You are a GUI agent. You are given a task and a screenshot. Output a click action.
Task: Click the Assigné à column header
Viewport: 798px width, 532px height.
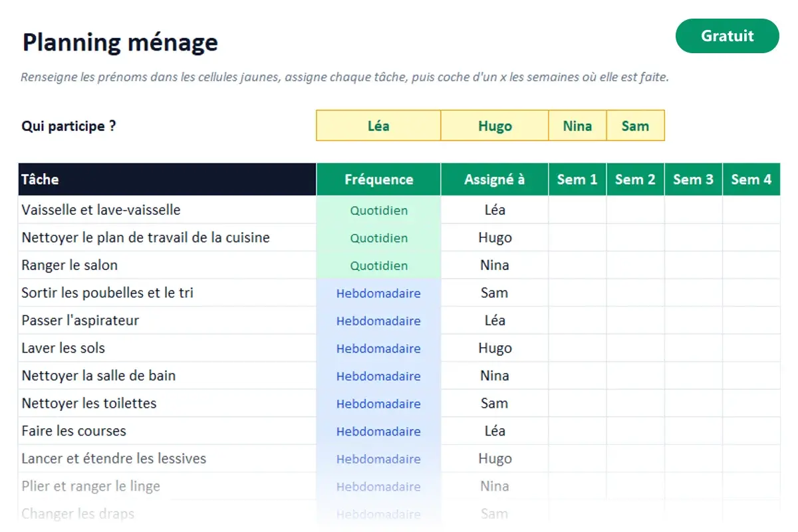point(495,180)
